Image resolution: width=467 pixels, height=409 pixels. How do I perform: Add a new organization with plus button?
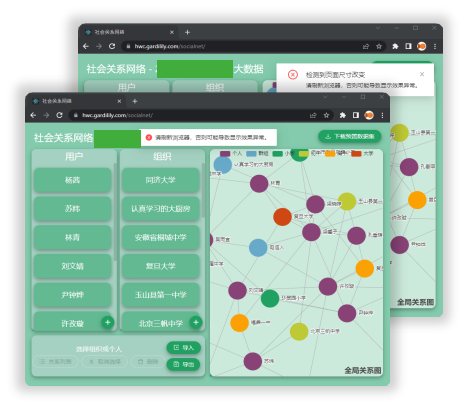[196, 322]
